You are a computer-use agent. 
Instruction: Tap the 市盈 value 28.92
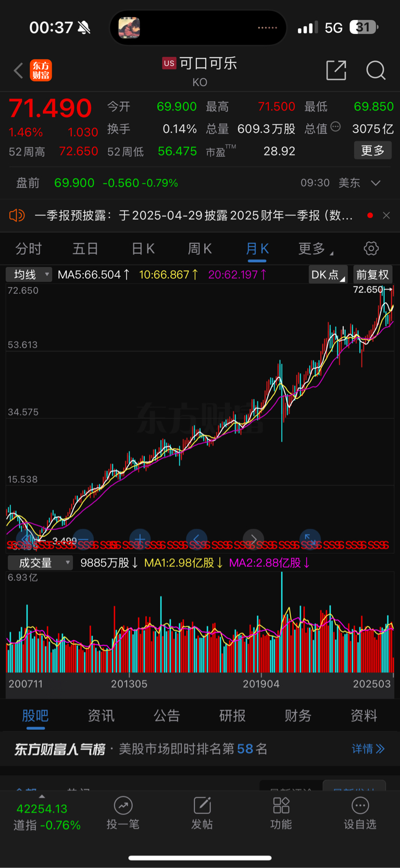(x=279, y=151)
